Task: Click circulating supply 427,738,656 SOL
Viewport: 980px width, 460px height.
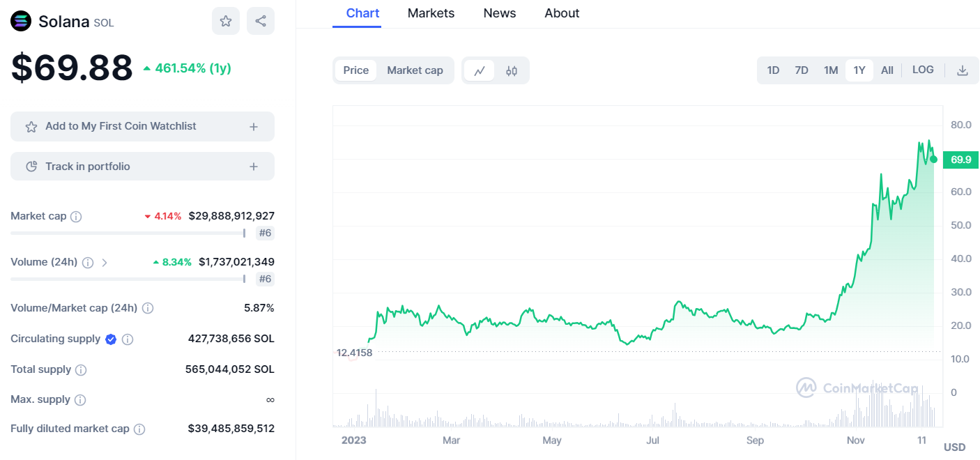Action: pos(231,339)
